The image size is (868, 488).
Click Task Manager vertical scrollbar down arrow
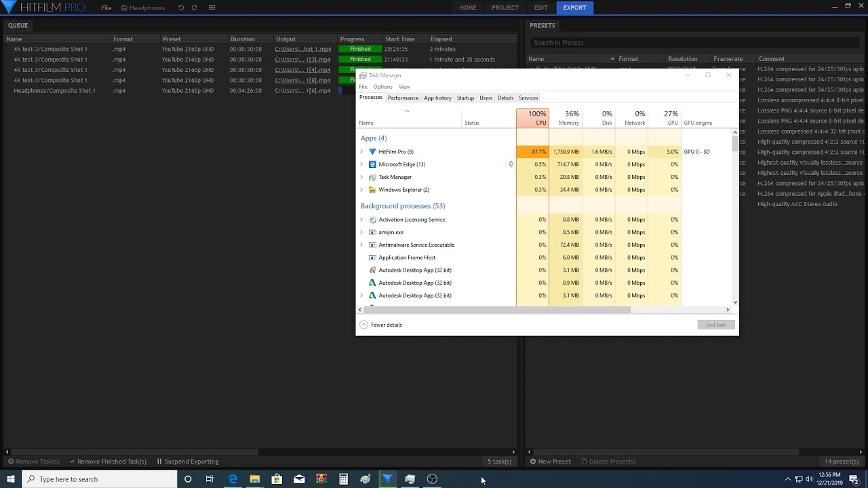click(735, 302)
